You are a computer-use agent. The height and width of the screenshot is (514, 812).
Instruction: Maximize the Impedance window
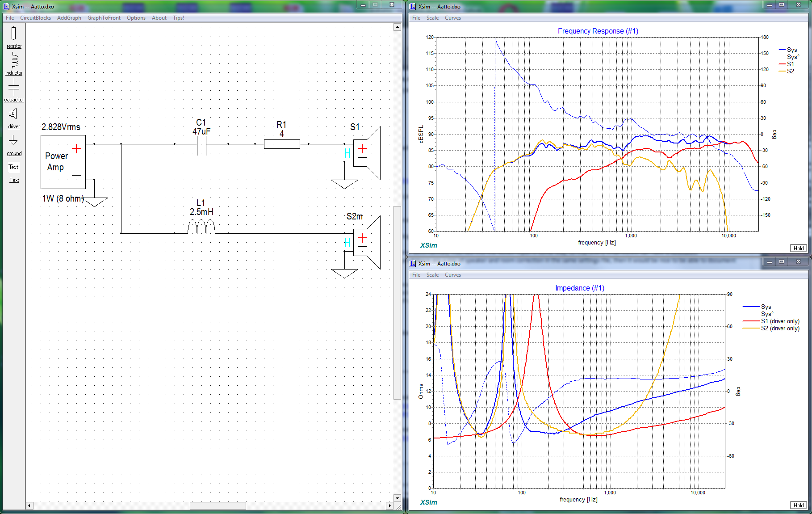[782, 261]
